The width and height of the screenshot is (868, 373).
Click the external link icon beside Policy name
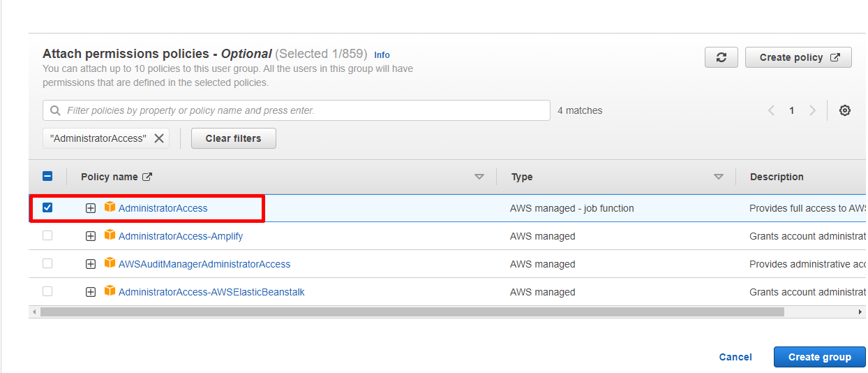click(147, 177)
